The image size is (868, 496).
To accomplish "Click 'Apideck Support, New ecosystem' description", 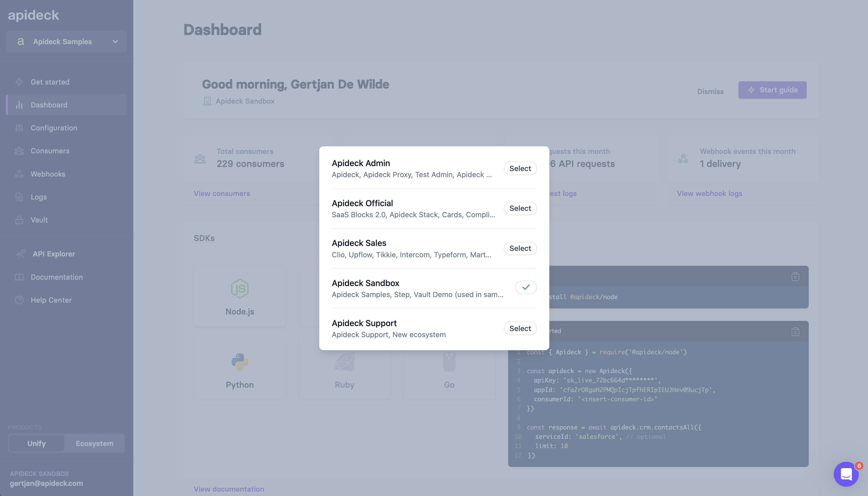I will [389, 335].
